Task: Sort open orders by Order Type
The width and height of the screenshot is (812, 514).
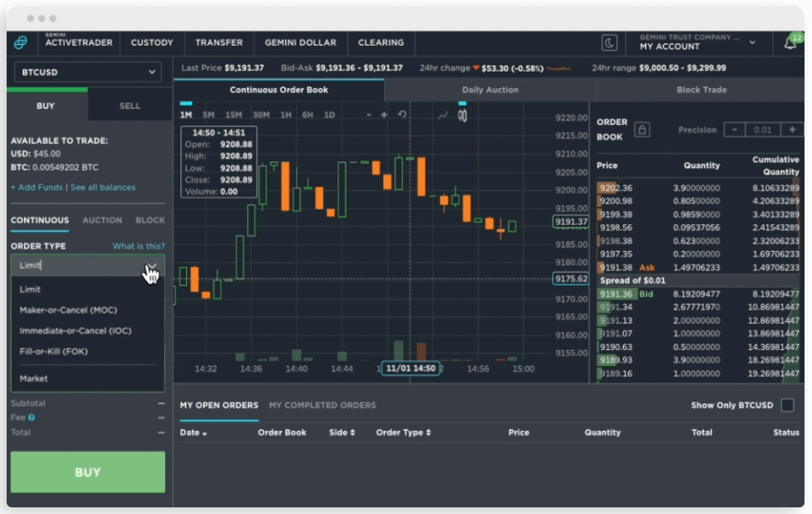Action: tap(403, 432)
